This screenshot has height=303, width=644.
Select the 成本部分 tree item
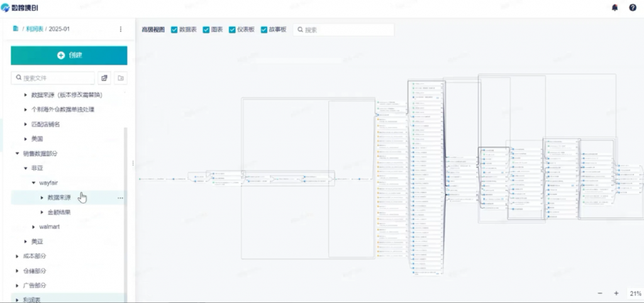pyautogui.click(x=35, y=256)
